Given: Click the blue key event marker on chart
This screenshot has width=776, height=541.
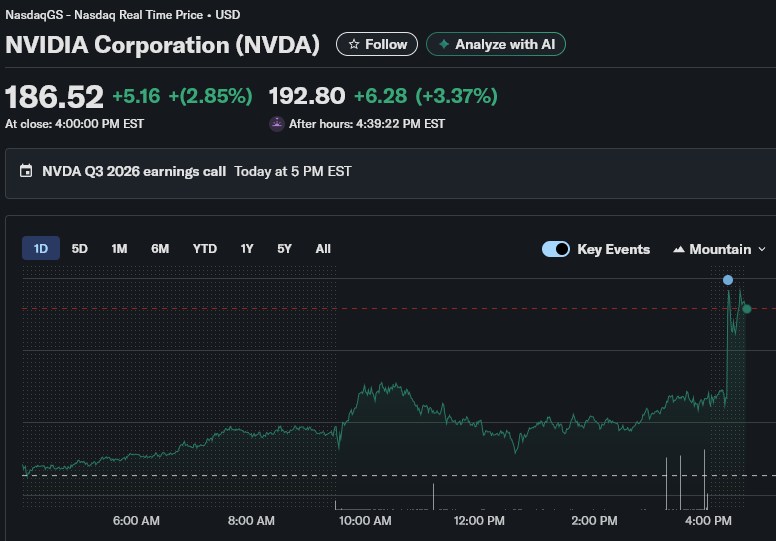Looking at the screenshot, I should point(728,280).
